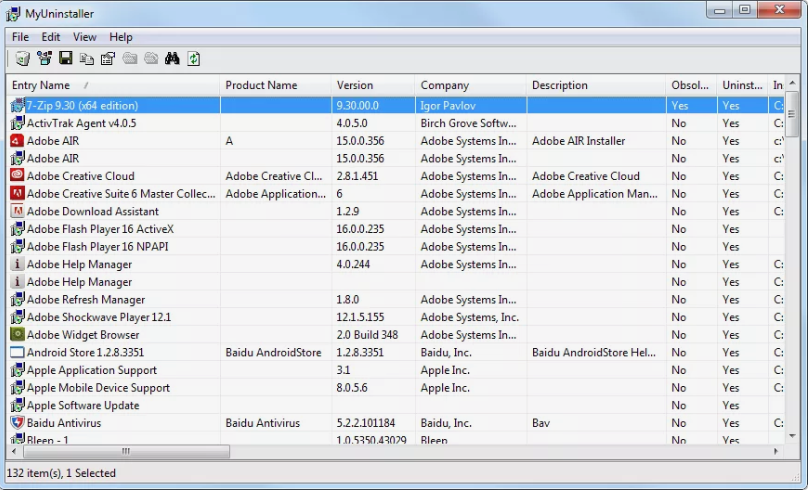Viewport: 812px width, 490px height.
Task: Click the Adobe Creative Cl... product name cell
Action: (273, 176)
